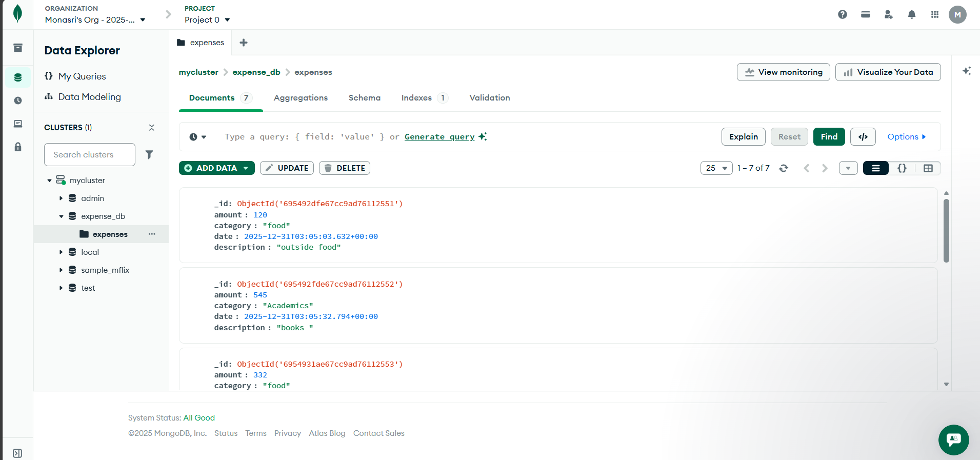The image size is (980, 460).
Task: Expand the test database node
Action: point(61,288)
